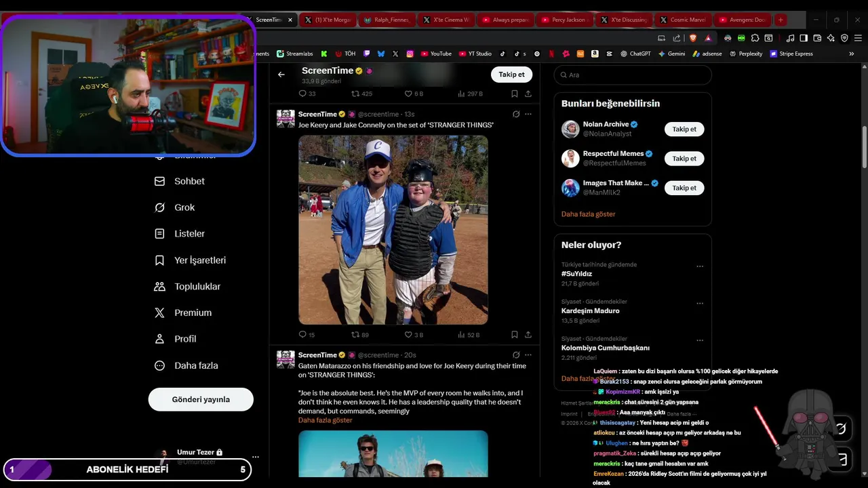This screenshot has width=868, height=488.
Task: Expand Gaten post with Daha fazla göster
Action: [325, 420]
